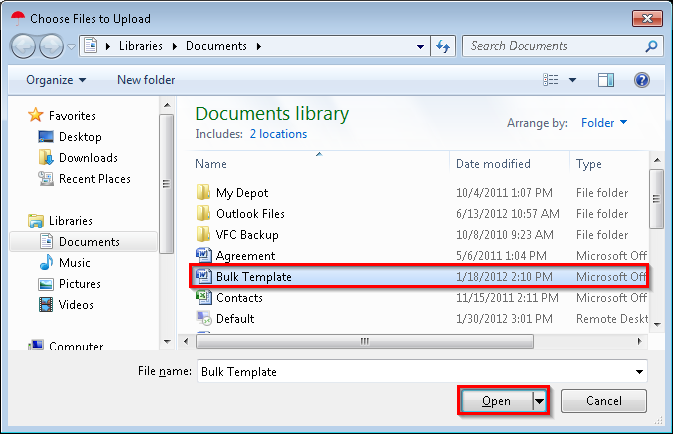673x434 pixels.
Task: Click the Open button dropdown arrow
Action: 541,401
